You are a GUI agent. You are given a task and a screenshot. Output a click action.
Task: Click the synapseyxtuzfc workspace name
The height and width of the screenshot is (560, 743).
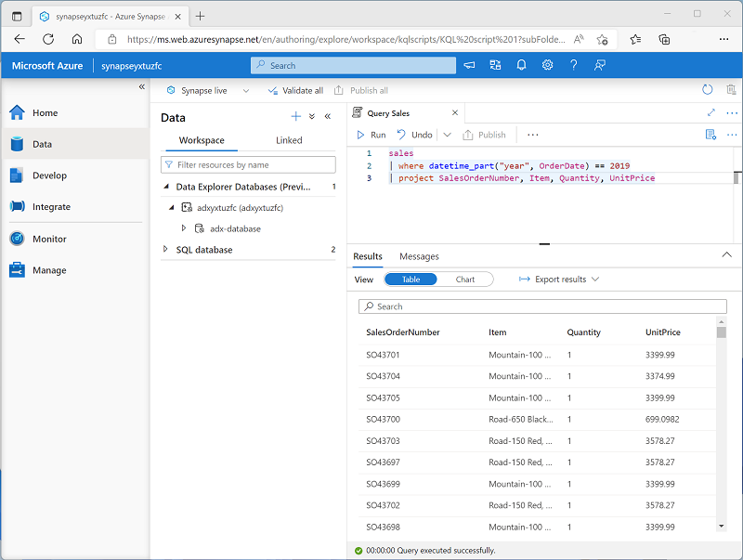click(131, 66)
